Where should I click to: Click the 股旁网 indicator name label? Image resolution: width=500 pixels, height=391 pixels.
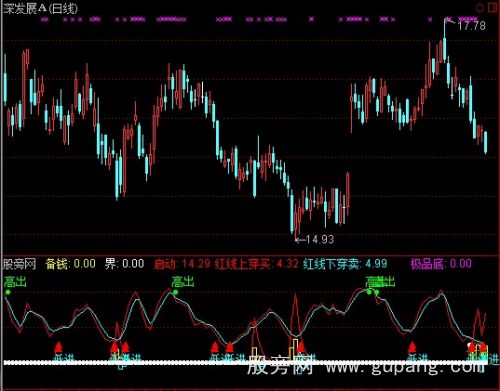tap(19, 264)
